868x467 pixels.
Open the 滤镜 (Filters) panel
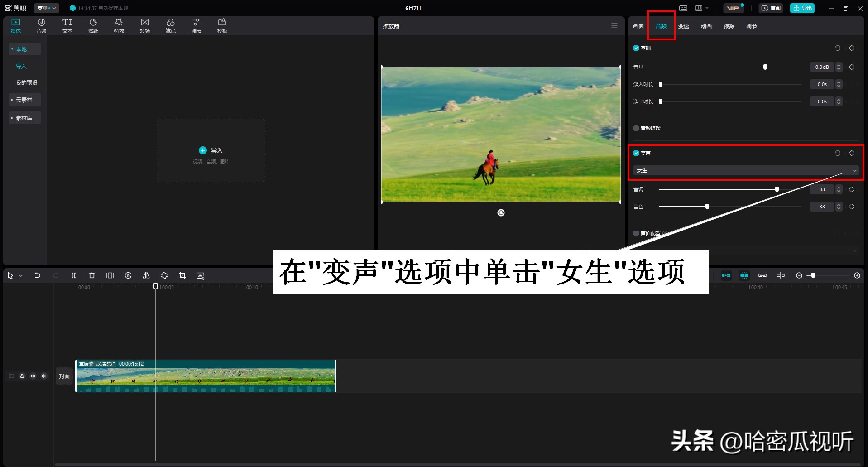point(171,25)
